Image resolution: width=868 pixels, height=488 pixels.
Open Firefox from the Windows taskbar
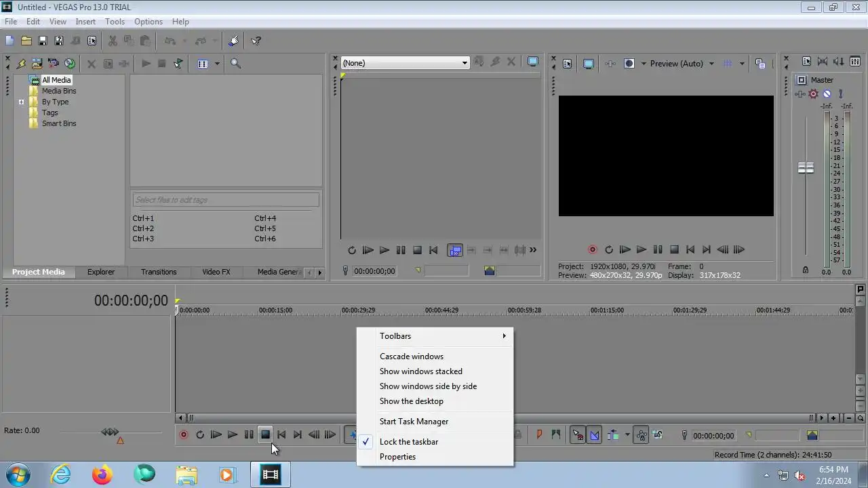102,474
